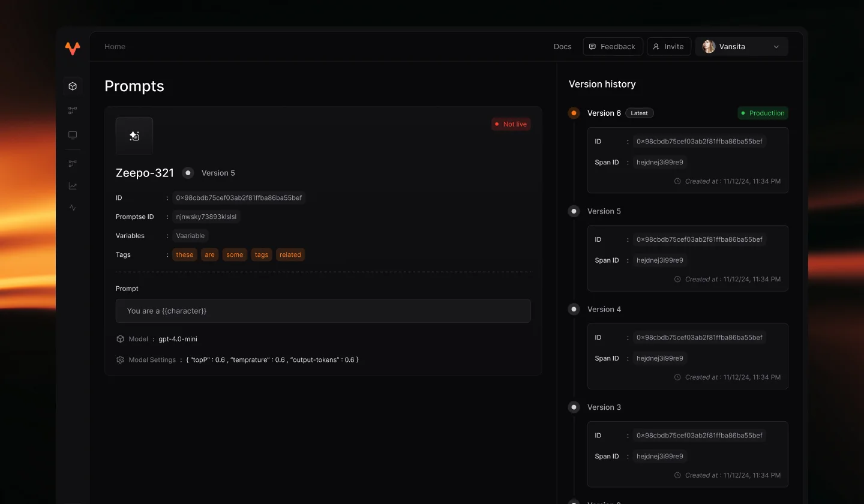Open the cube icon in sidebar
The height and width of the screenshot is (504, 864).
(x=73, y=86)
